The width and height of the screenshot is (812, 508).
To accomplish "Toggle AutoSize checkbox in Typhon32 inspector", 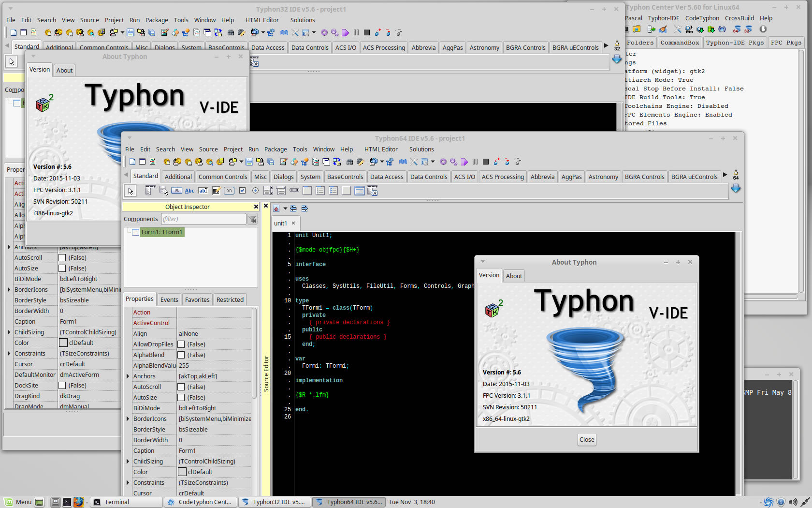I will (x=62, y=268).
